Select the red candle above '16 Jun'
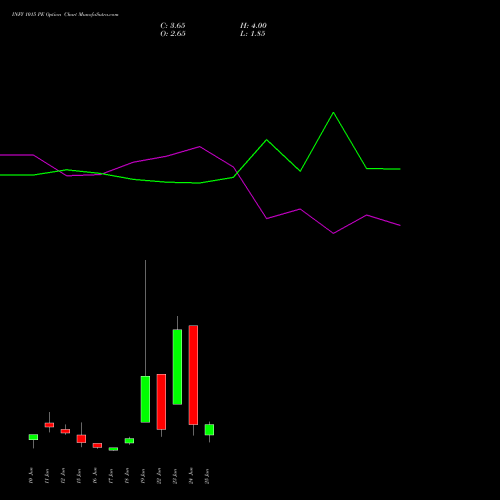This screenshot has height=500, width=500. tap(97, 445)
